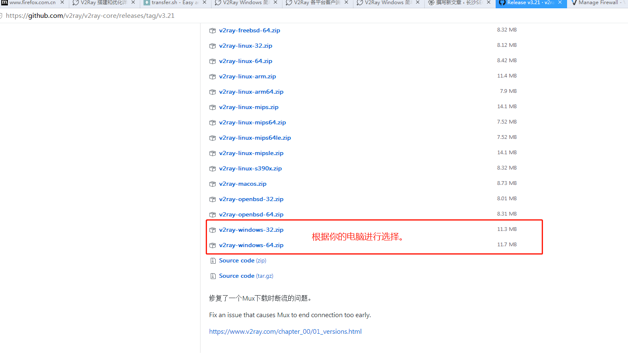The height and width of the screenshot is (364, 628).
Task: Download v2ray-linux-s390x.zip
Action: (250, 168)
